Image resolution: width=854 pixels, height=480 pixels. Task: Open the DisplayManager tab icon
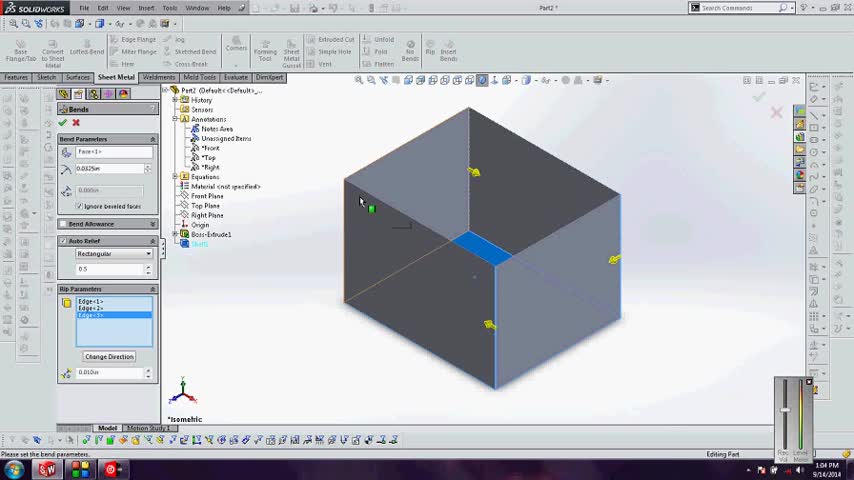[123, 94]
